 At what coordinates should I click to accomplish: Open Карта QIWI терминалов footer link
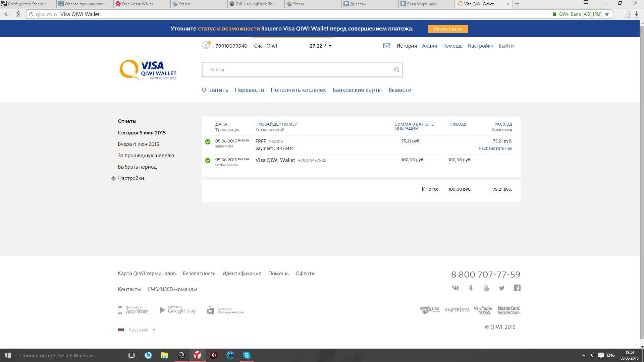coord(147,274)
